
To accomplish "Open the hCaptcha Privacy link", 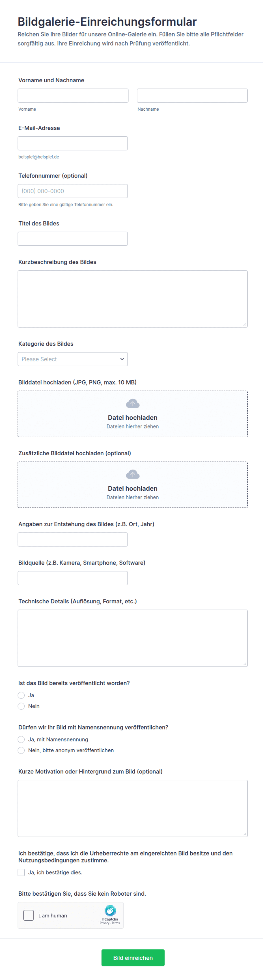I will (x=105, y=923).
